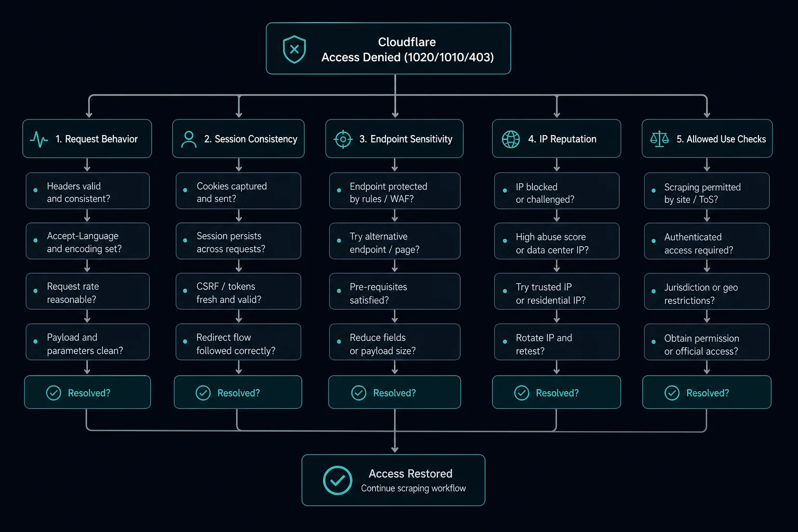The width and height of the screenshot is (798, 532).
Task: Click Try trusted IP or residential IP box
Action: click(557, 291)
